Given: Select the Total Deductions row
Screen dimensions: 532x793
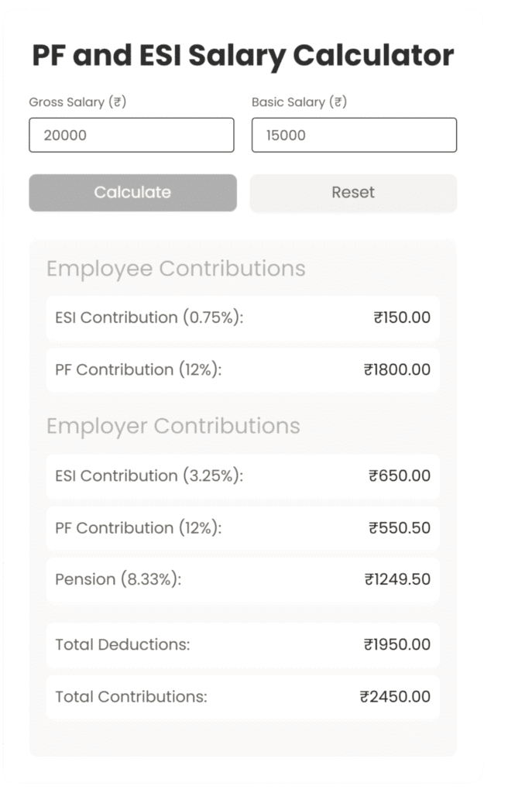Looking at the screenshot, I should 242,644.
